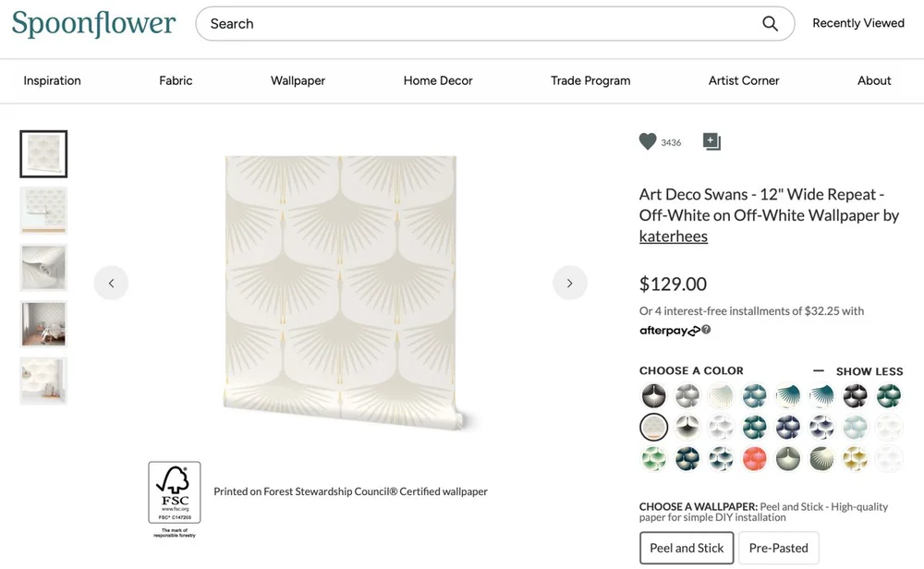924x569 pixels.
Task: Advance to the next product image
Action: 569,283
